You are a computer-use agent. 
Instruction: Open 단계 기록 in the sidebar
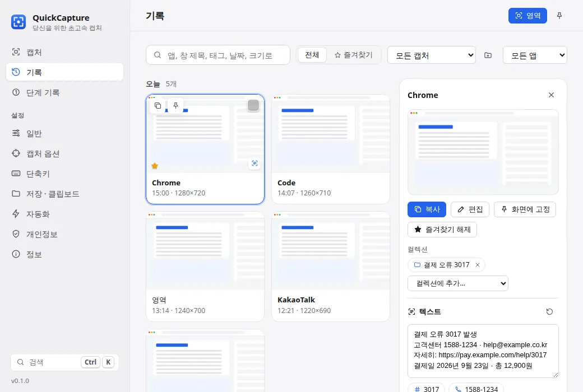tap(64, 92)
